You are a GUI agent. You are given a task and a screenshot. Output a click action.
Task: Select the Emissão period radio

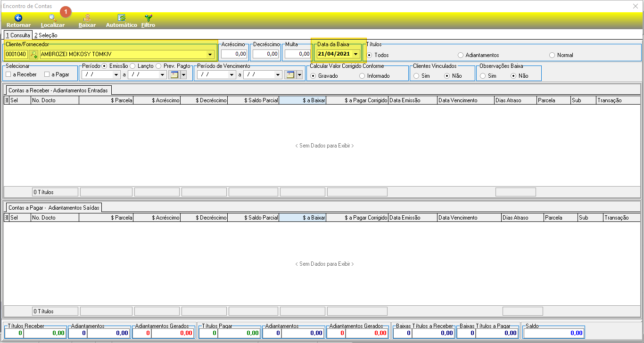[x=104, y=66]
